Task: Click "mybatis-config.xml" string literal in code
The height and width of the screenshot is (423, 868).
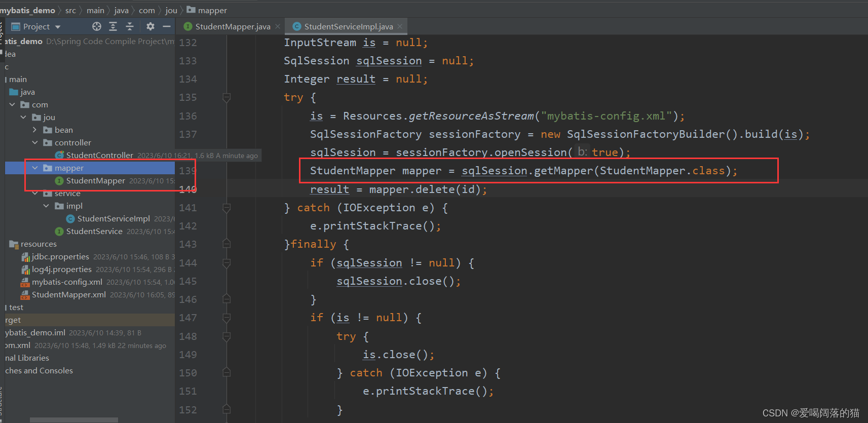Action: (610, 116)
